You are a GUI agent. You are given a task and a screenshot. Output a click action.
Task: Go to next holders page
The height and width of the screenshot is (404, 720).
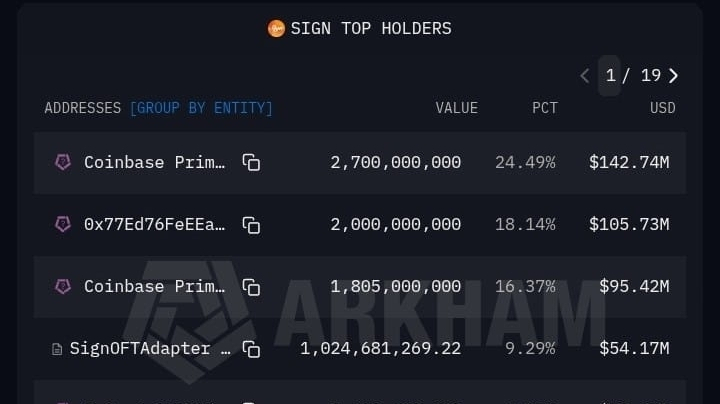pyautogui.click(x=674, y=76)
